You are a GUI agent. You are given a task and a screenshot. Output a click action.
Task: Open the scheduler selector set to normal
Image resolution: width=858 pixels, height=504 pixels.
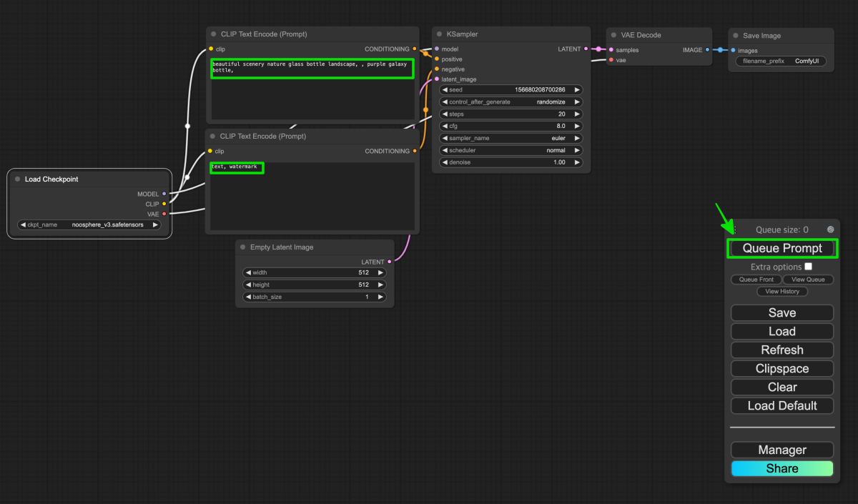point(511,150)
